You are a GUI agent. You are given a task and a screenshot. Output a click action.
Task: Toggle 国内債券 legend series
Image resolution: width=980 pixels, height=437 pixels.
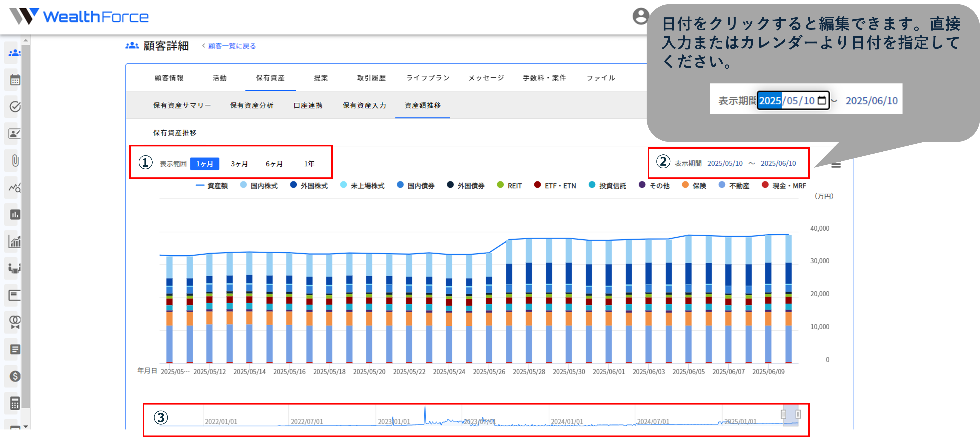point(416,185)
